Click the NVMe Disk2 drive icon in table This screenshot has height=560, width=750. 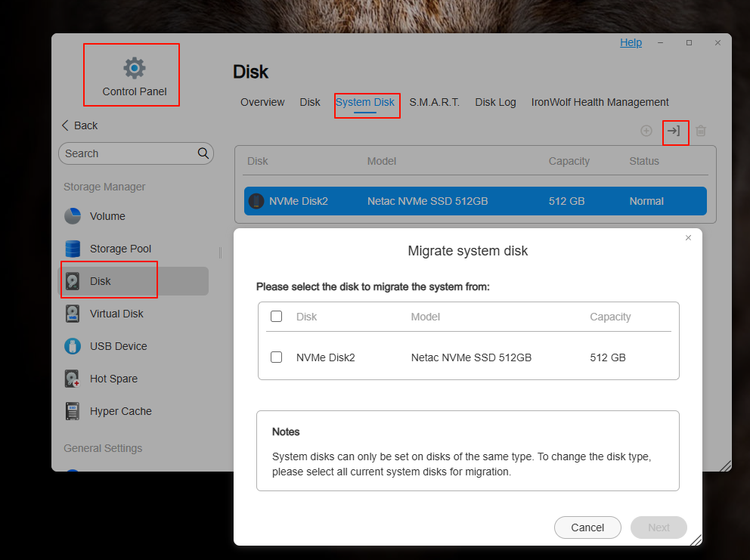point(256,201)
